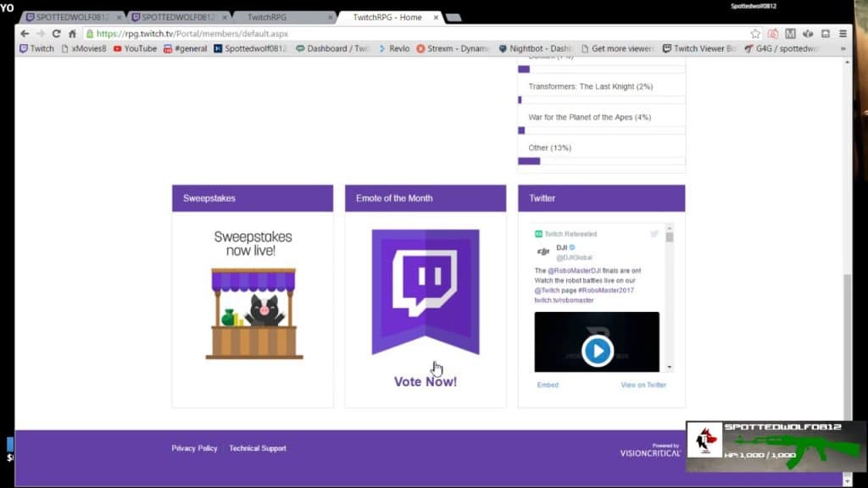Open the Strexm - Dynamic bookmark
This screenshot has height=488, width=868.
pos(451,48)
